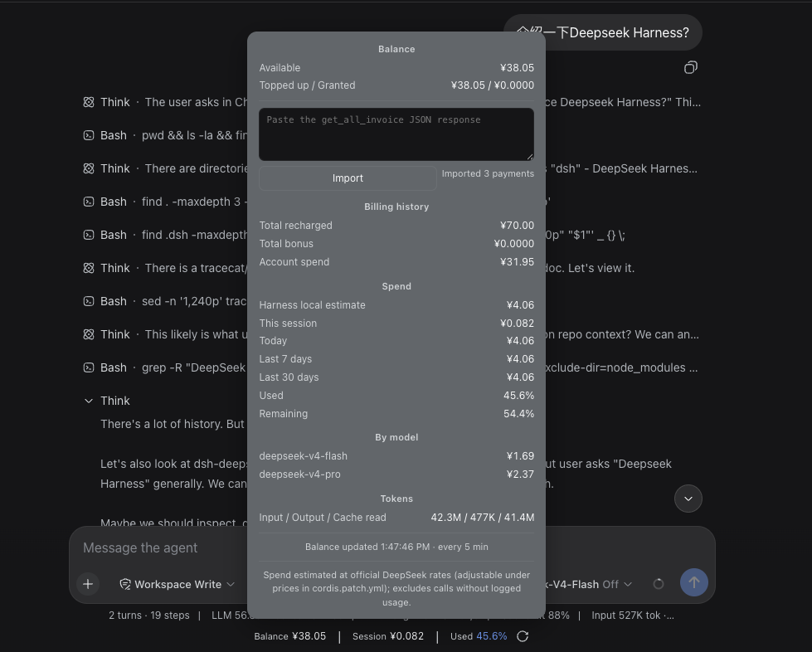Open the Workspace Write permission dropdown
Image resolution: width=812 pixels, height=652 pixels.
tap(177, 584)
